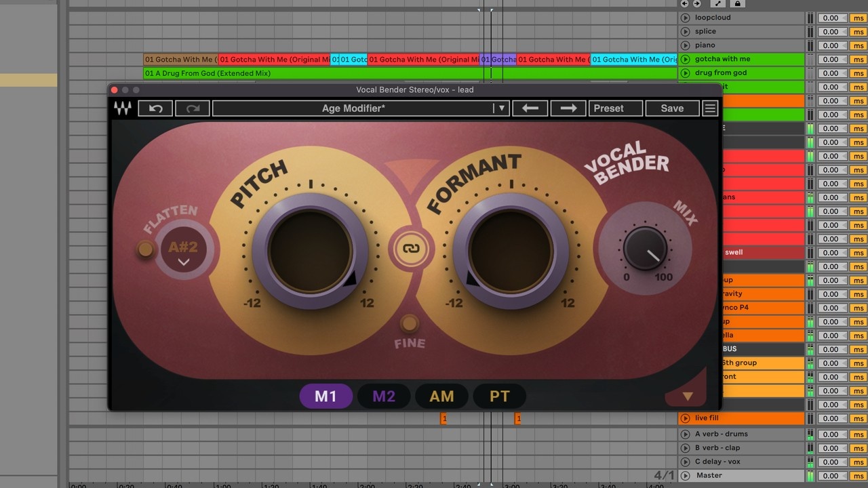Image resolution: width=868 pixels, height=488 pixels.
Task: Click the Master track delay value field
Action: click(832, 476)
